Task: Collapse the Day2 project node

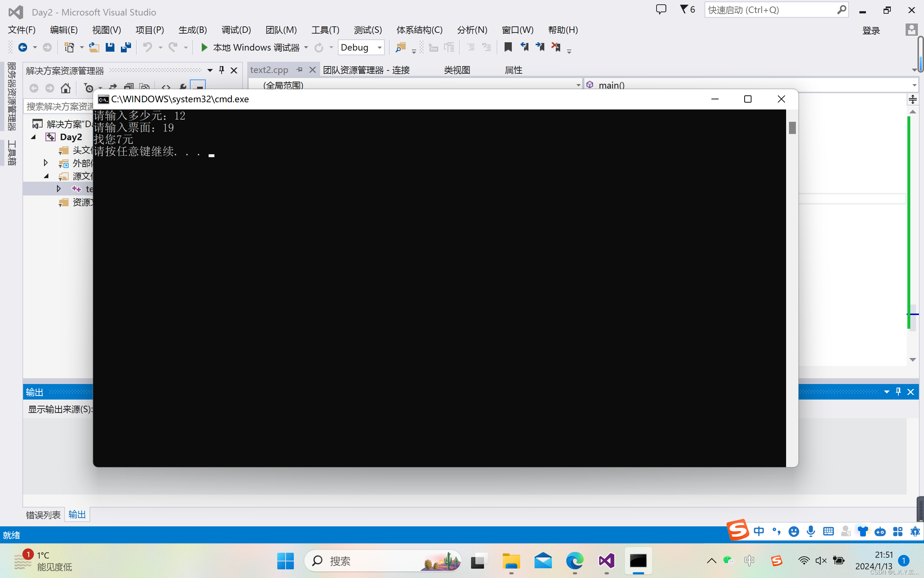Action: pos(34,137)
